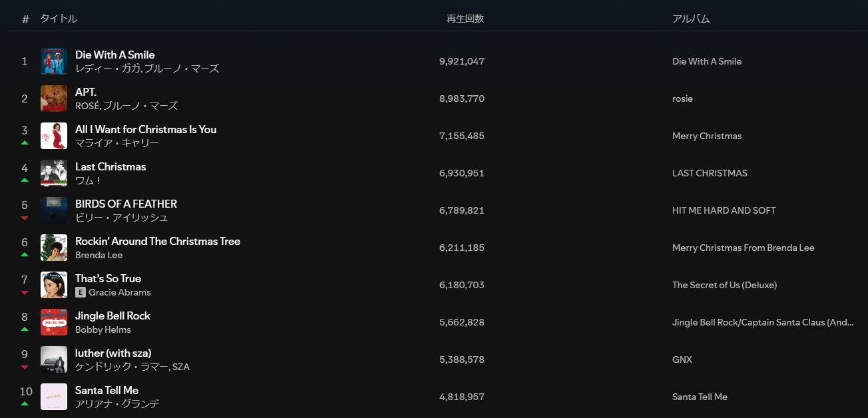Open album HIT ME HARD AND SOFT
This screenshot has height=418, width=868.
(x=724, y=210)
